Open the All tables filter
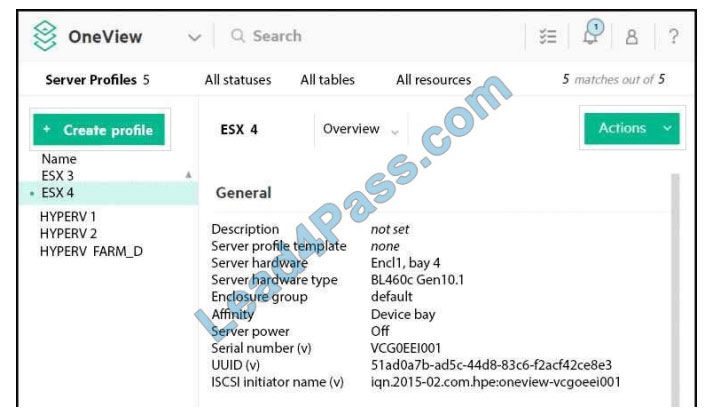Screen dimensions: 715x414 pos(327,80)
